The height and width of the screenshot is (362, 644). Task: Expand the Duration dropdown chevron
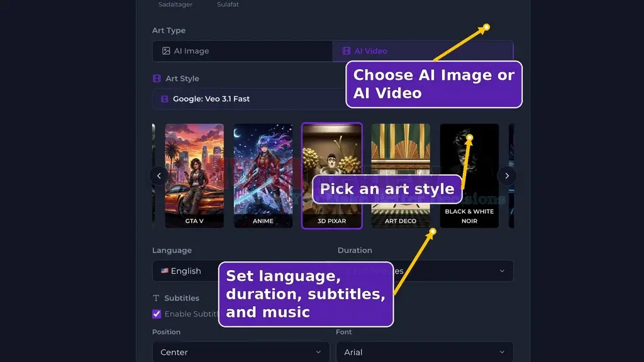tap(502, 271)
